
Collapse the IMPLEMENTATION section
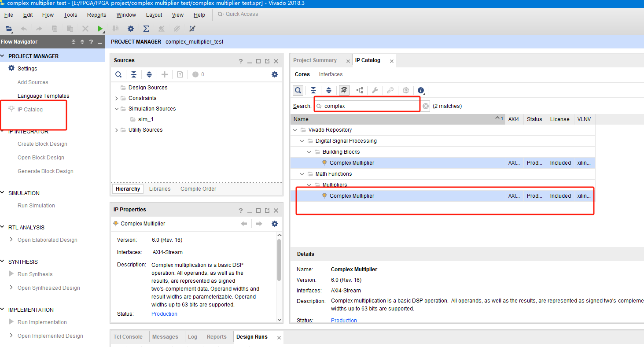tap(3, 310)
